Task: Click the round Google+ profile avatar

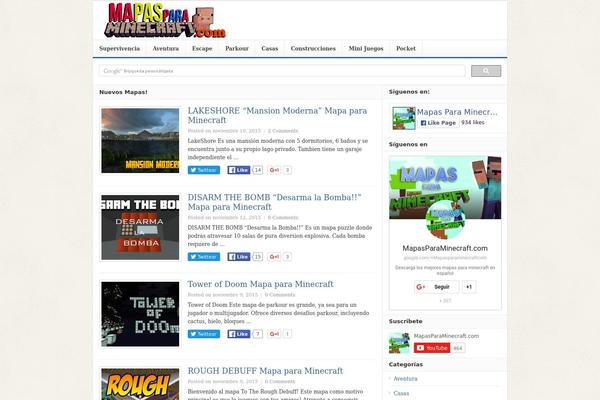Action: (445, 220)
